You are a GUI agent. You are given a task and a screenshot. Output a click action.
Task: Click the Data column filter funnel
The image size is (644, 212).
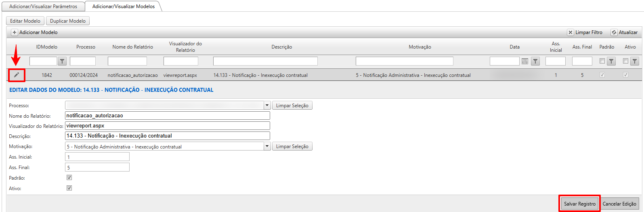535,61
